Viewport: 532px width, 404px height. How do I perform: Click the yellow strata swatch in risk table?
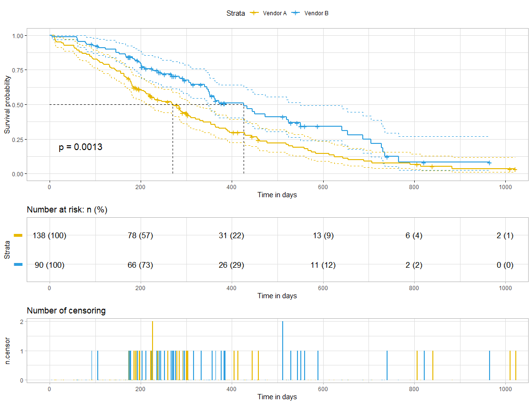tap(18, 235)
